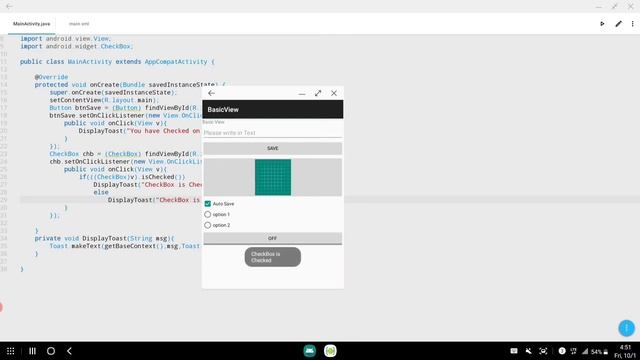The height and width of the screenshot is (360, 640).
Task: Expand the BasicView popup window to full screen
Action: tap(318, 93)
